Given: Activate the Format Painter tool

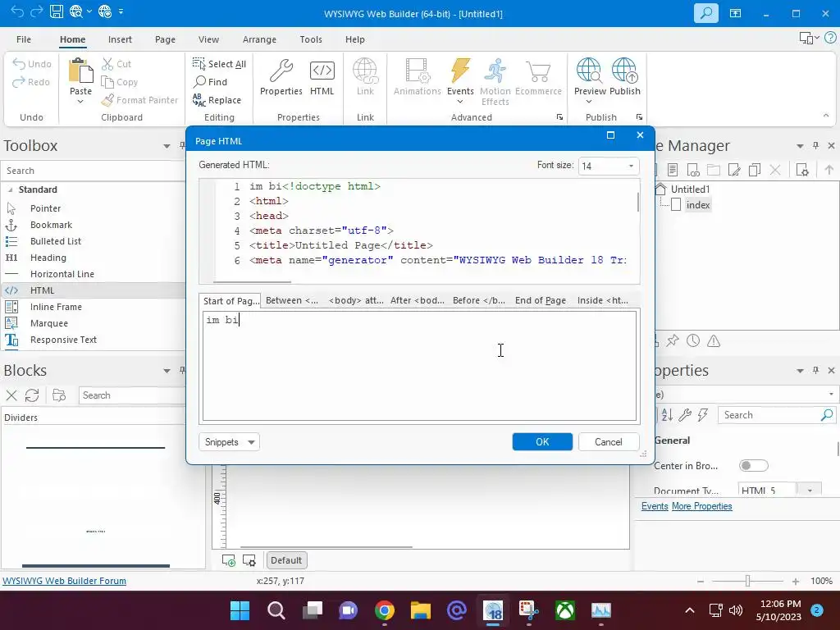Looking at the screenshot, I should tap(139, 100).
